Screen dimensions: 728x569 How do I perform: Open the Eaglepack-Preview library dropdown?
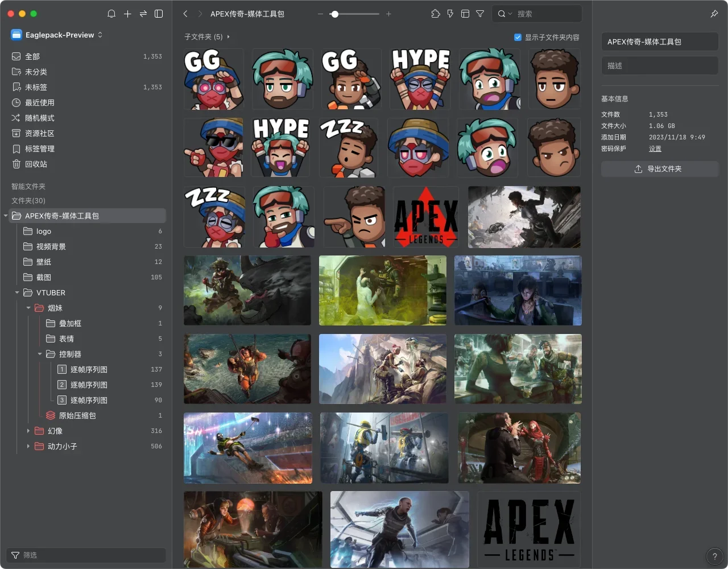coord(57,35)
